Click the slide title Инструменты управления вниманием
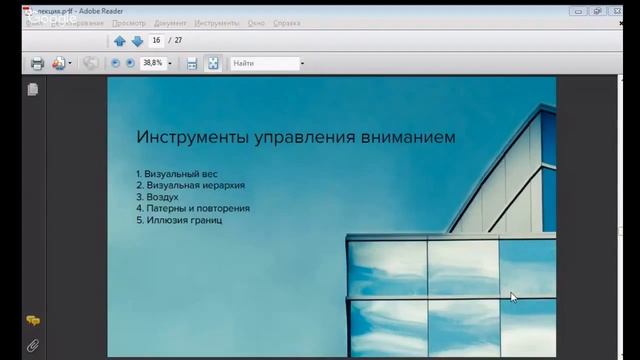Screen dimensions: 640x360 tap(296, 137)
